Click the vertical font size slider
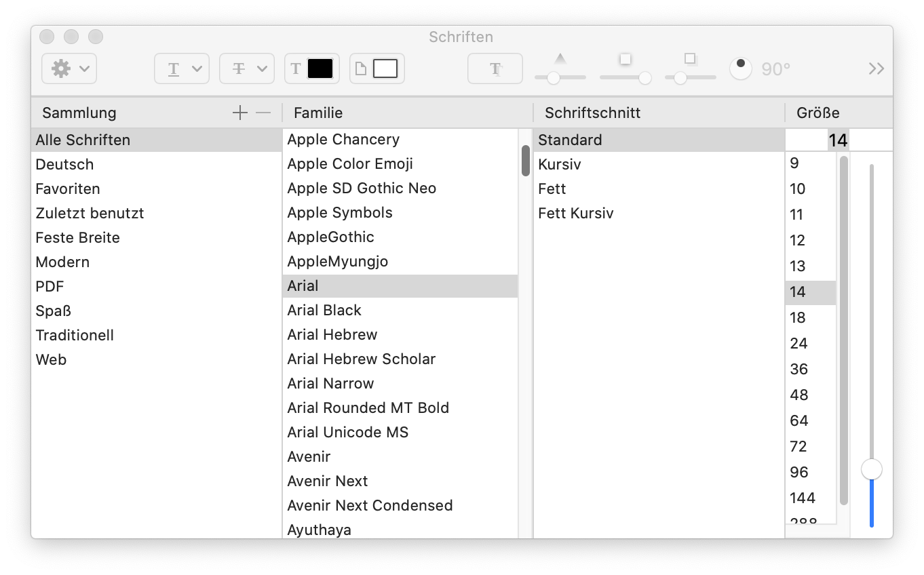924x575 pixels. tap(872, 345)
